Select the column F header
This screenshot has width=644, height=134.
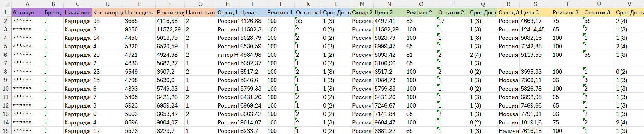(170, 4)
